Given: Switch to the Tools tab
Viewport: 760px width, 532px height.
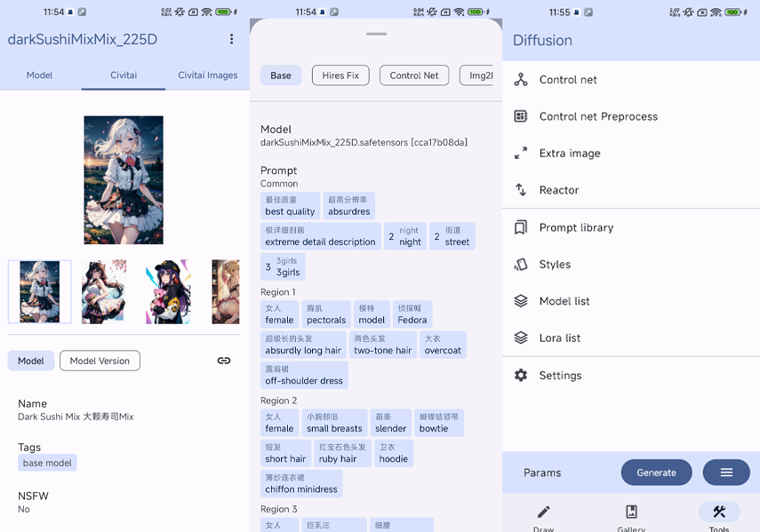Looking at the screenshot, I should (719, 518).
